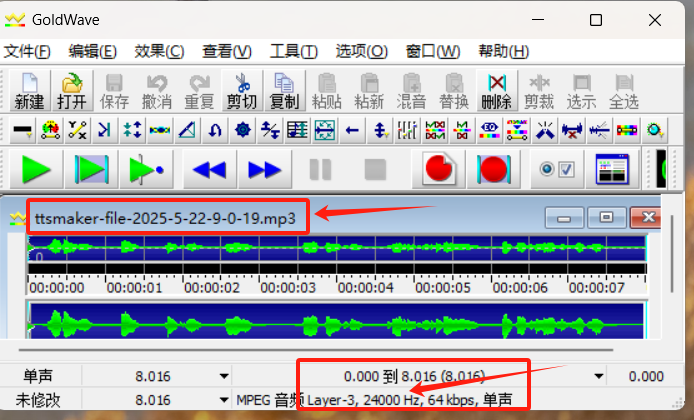Click the upper overview waveform strip
The image size is (694, 420).
(336, 248)
